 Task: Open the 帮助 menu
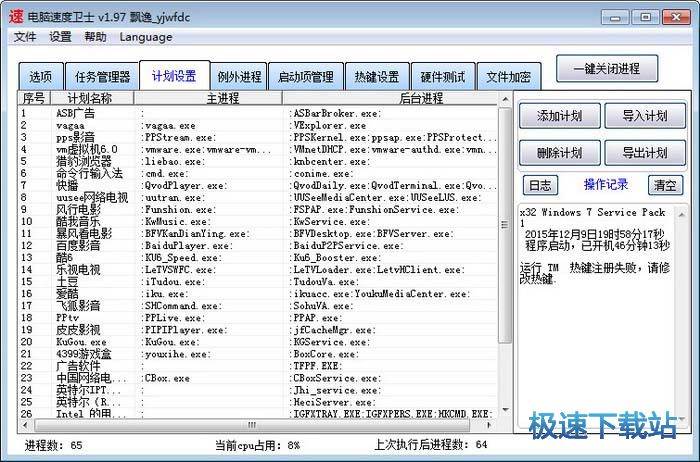[x=95, y=37]
